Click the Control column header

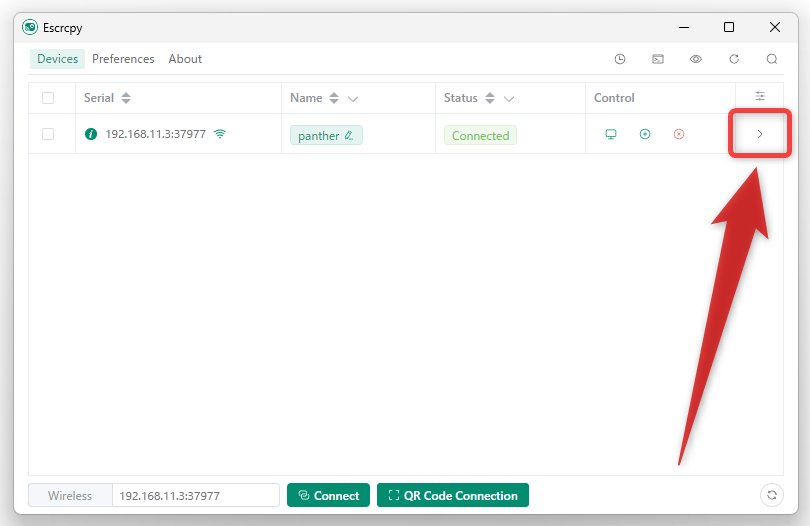614,98
